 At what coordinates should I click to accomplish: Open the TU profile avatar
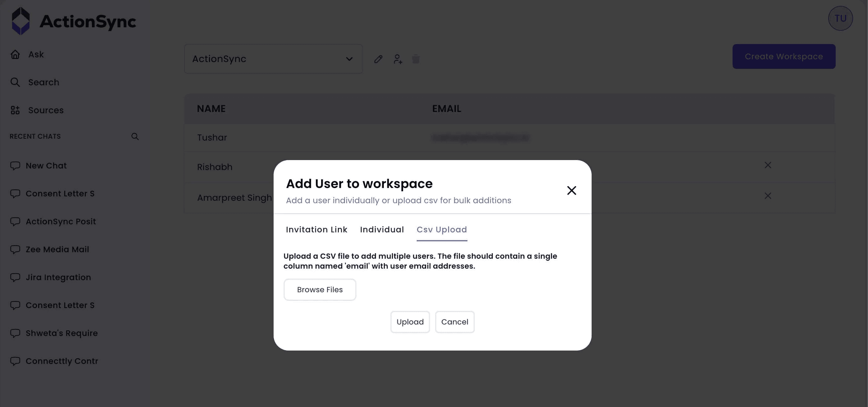click(840, 18)
